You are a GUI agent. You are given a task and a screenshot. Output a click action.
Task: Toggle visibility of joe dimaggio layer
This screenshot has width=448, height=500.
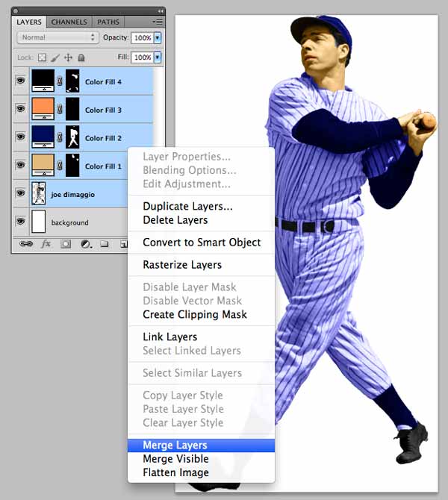(21, 193)
